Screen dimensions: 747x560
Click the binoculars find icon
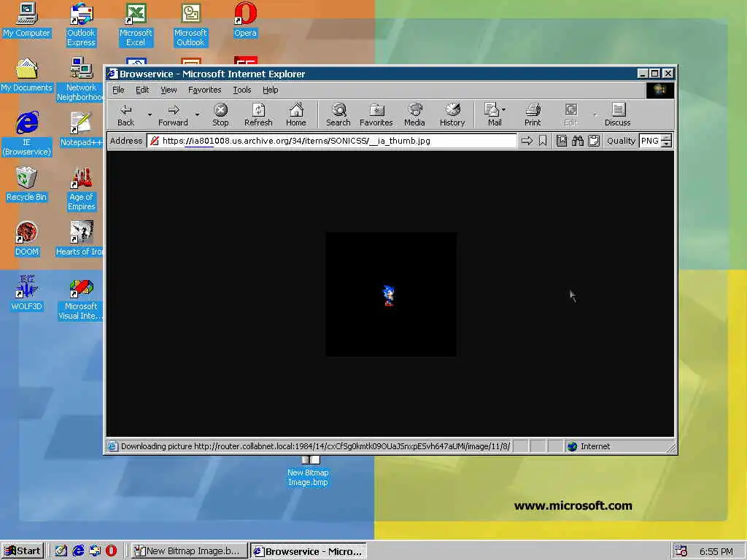point(578,141)
